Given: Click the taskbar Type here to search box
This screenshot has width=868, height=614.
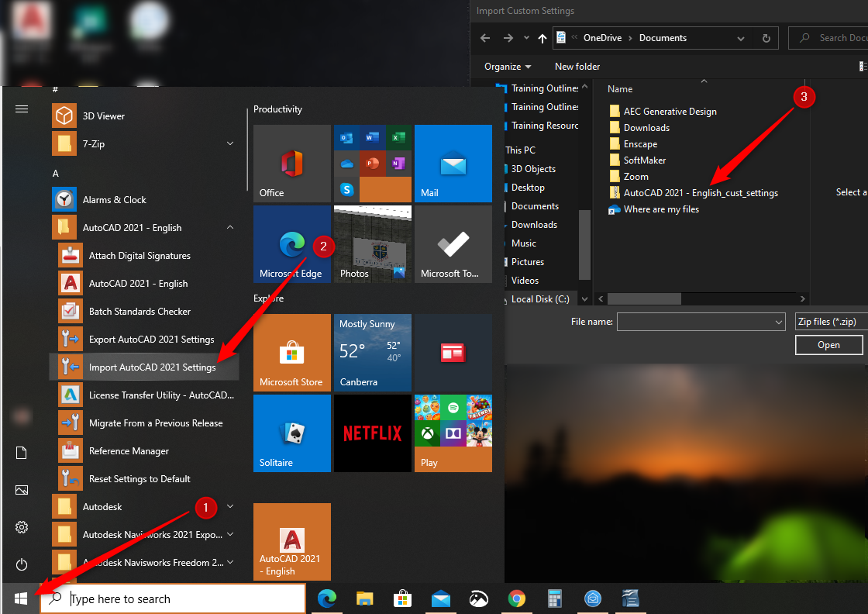Looking at the screenshot, I should tap(173, 598).
